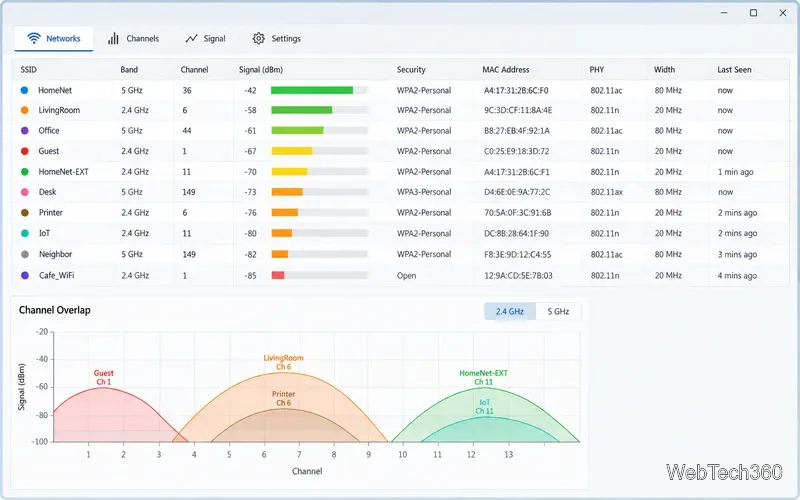Close the WiFi analyzer window
Viewport: 800px width, 500px height.
783,13
